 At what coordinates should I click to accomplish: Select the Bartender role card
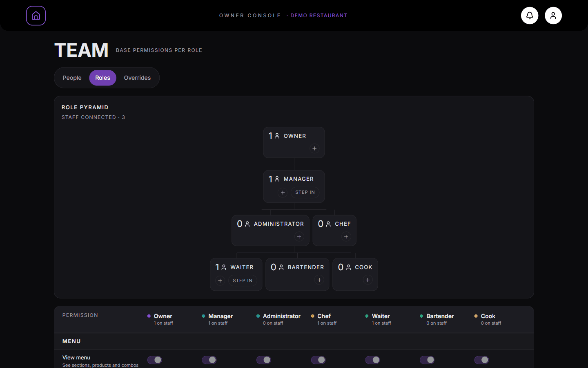297,274
